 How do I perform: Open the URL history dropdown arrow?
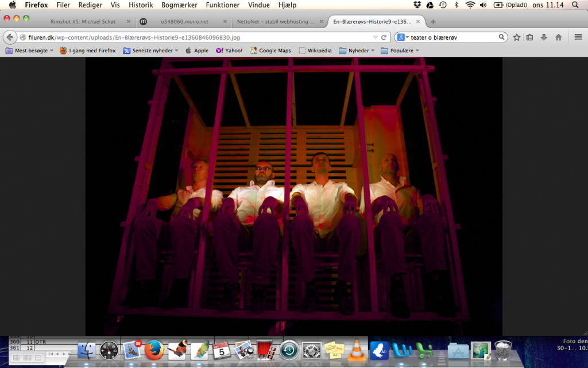[x=374, y=37]
